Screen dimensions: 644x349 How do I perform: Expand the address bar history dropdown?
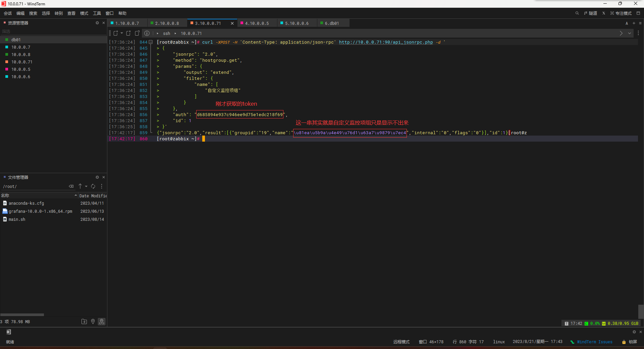(630, 33)
